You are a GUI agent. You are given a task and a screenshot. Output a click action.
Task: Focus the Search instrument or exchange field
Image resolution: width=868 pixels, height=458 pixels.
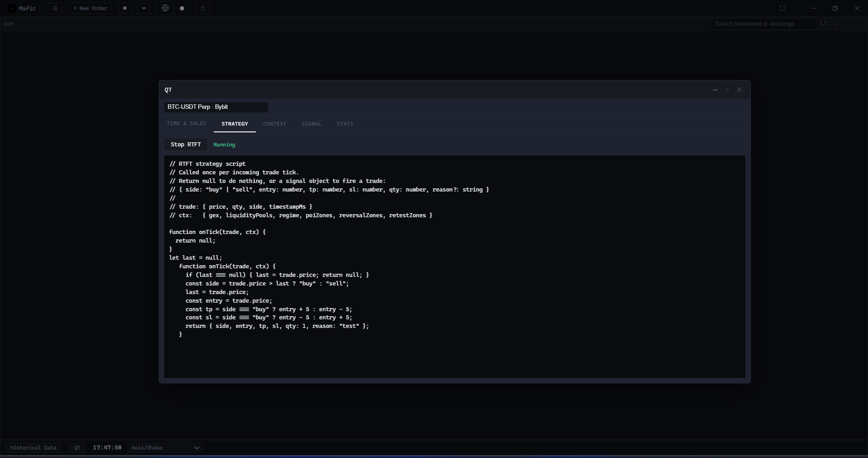(763, 24)
